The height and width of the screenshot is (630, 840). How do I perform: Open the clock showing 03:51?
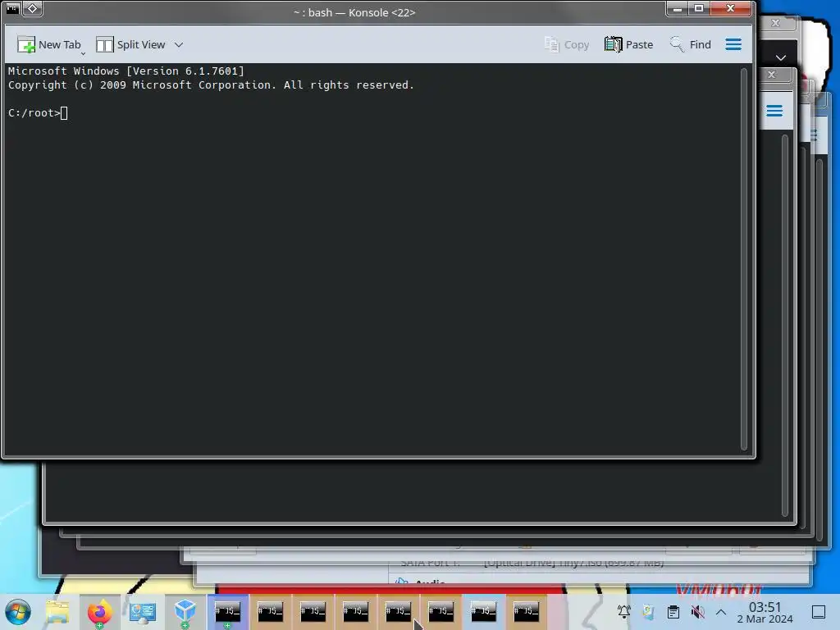click(x=765, y=612)
